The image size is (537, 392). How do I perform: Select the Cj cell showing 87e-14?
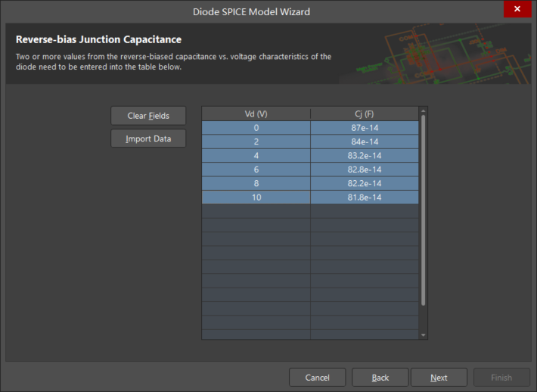point(364,128)
